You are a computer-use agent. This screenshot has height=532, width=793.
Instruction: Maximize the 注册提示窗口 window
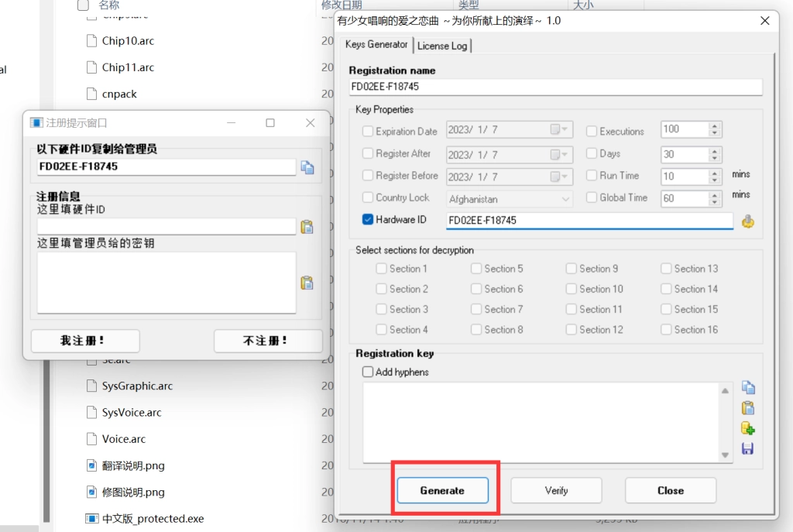point(270,123)
